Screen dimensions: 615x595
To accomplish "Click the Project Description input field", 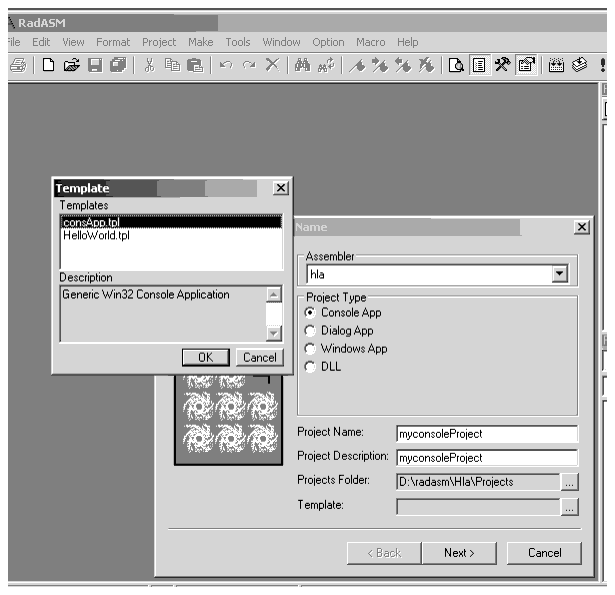I will point(487,458).
